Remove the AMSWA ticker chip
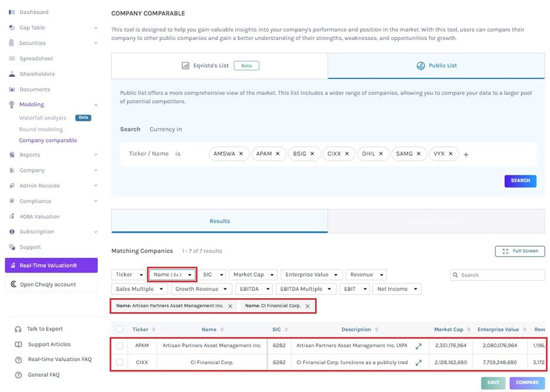Viewport: 550px width, 392px height. pyautogui.click(x=241, y=154)
